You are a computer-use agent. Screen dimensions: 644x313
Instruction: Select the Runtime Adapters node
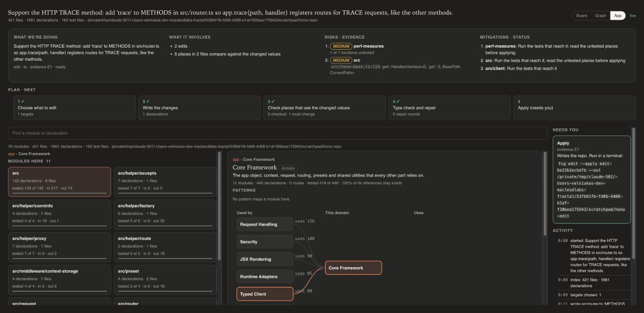pos(265,277)
